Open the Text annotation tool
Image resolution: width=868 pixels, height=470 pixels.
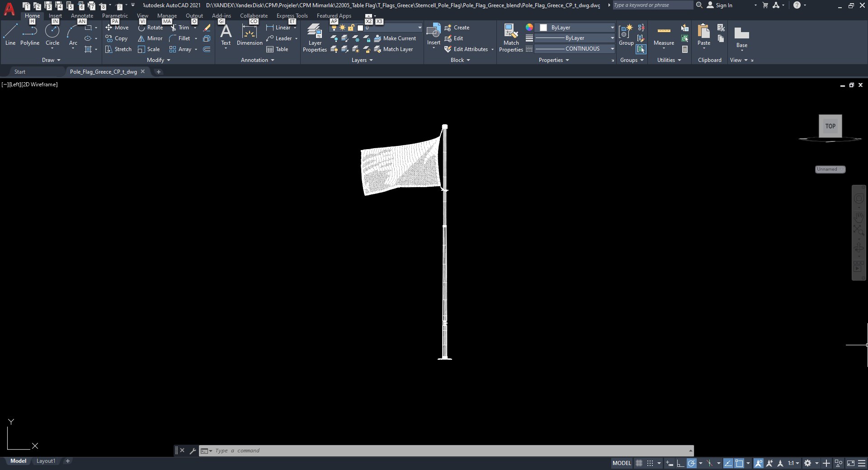pos(226,35)
